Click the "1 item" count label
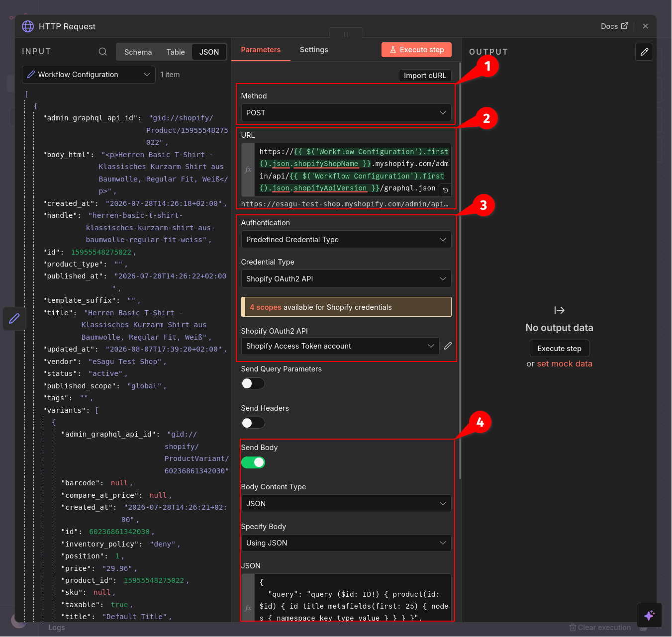The image size is (672, 637). [170, 75]
